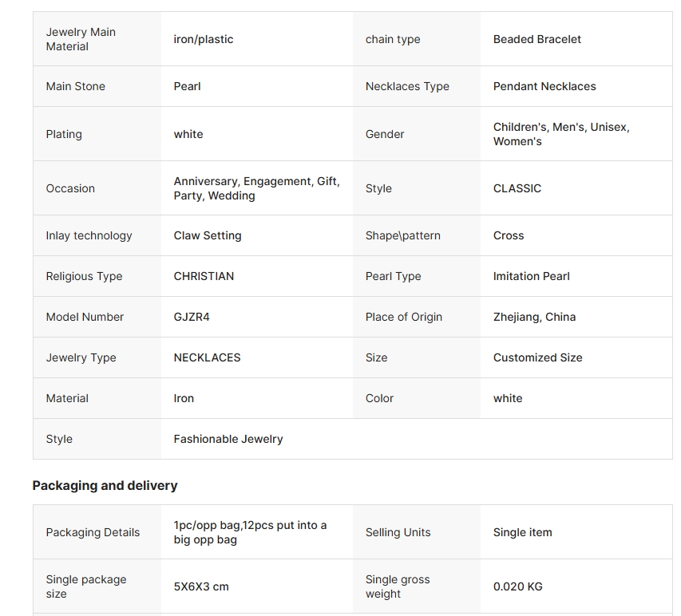This screenshot has height=616, width=681.
Task: Click the "Imitation Pearl" value
Action: coord(531,276)
